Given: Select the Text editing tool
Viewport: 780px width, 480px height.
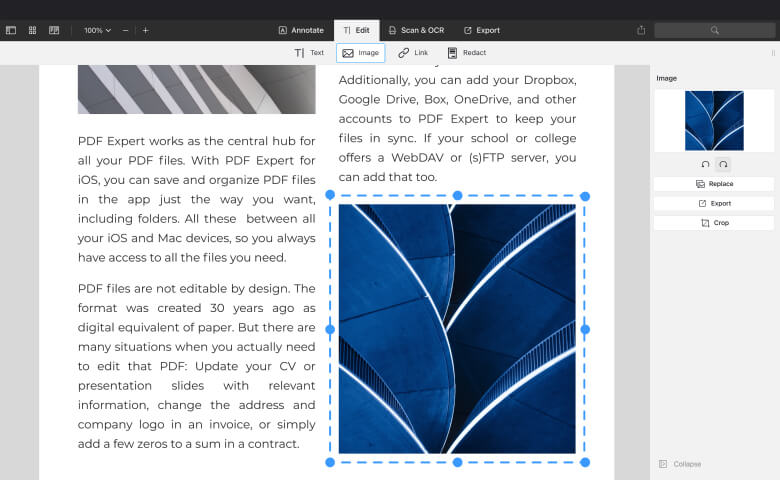Looking at the screenshot, I should click(309, 52).
